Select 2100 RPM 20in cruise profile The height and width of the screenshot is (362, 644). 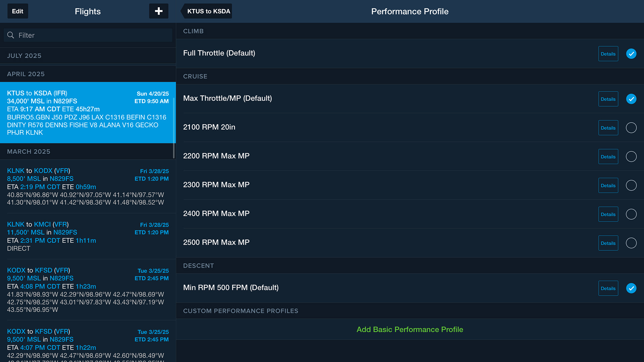tap(631, 128)
